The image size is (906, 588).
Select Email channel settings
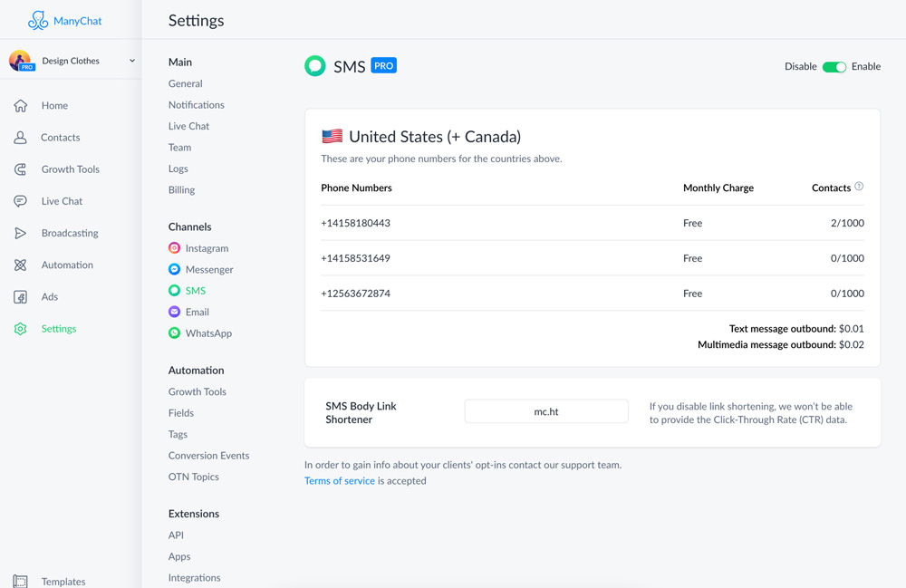coord(197,312)
